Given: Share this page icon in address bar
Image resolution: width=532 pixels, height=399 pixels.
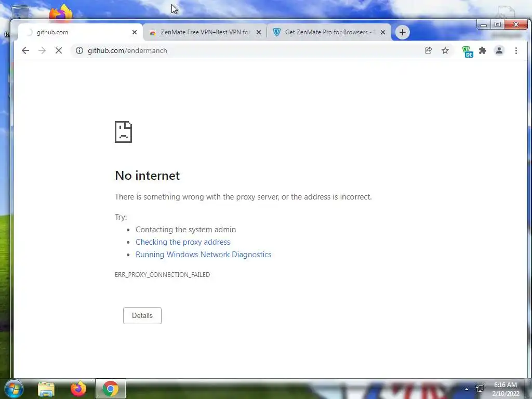Looking at the screenshot, I should coord(428,50).
